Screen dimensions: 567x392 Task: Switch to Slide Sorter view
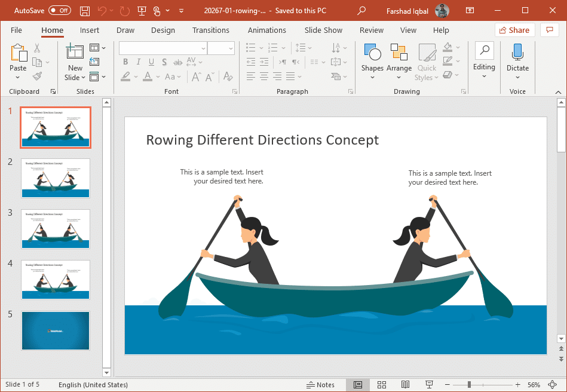(382, 385)
